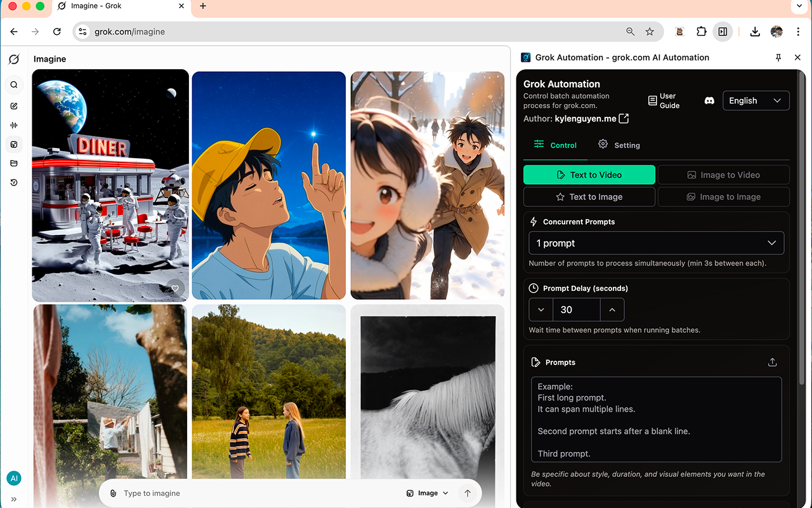
Task: Switch to the Control tab
Action: (x=555, y=145)
